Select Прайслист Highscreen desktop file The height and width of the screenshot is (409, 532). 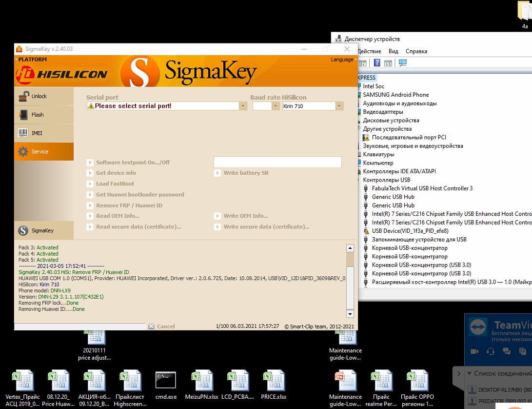[130, 389]
